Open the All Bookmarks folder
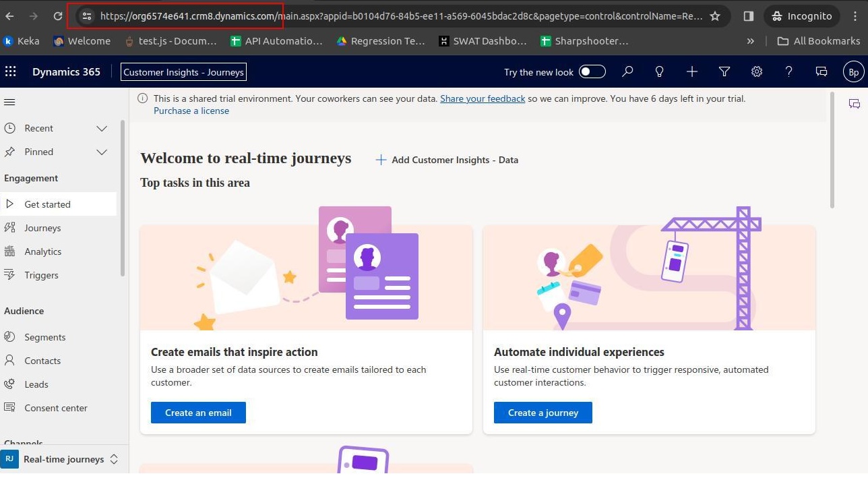The height and width of the screenshot is (478, 868). click(819, 41)
